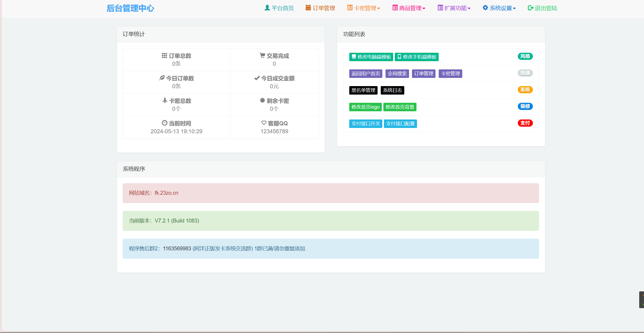Image resolution: width=644 pixels, height=333 pixels.
Task: Click the red 支付 badge
Action: click(525, 123)
